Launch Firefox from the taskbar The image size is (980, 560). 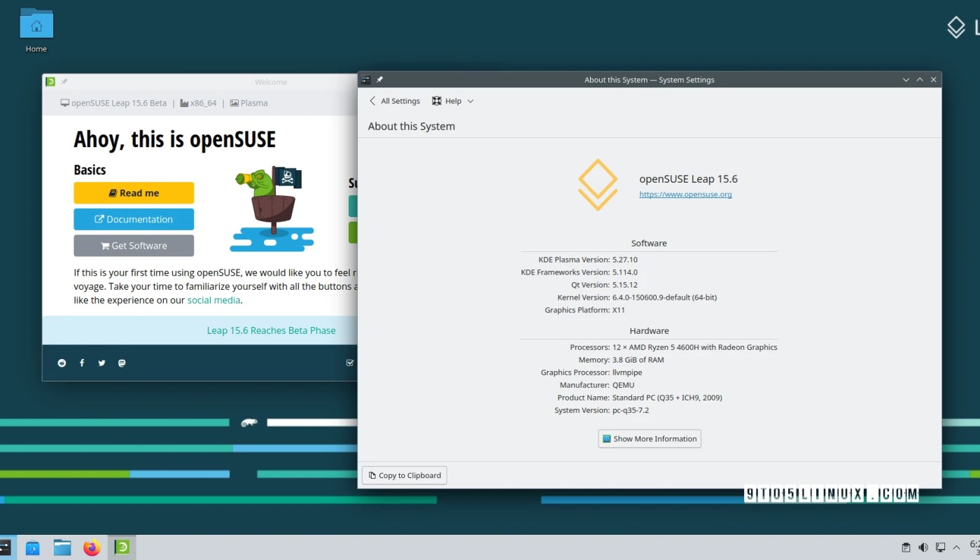point(92,547)
